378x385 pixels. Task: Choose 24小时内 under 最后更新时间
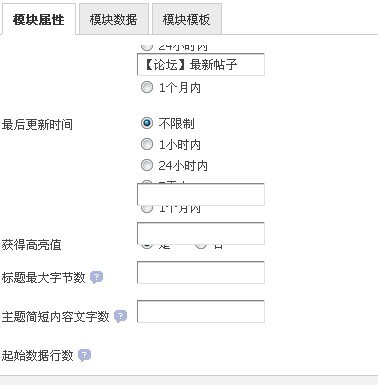[147, 165]
